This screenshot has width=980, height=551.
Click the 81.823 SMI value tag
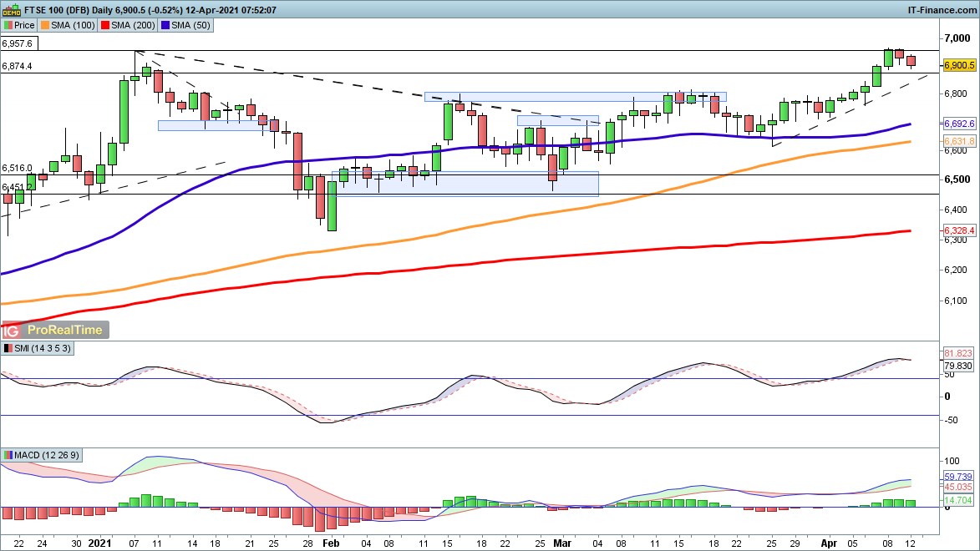[x=957, y=353]
